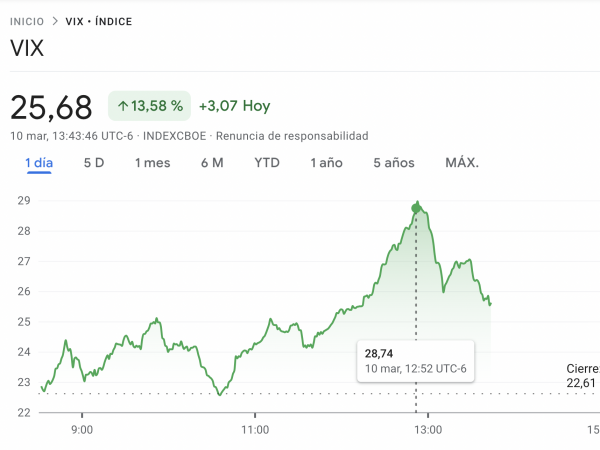Click the VIX · ÍNDICE breadcrumb
Screen dimensions: 600x450
click(99, 21)
